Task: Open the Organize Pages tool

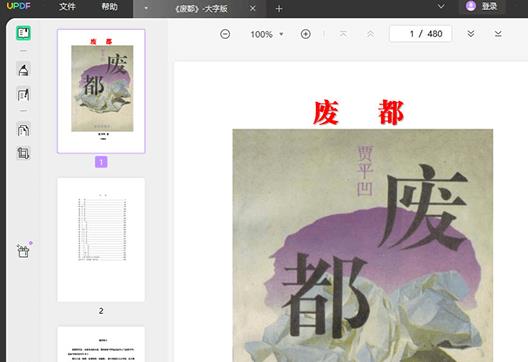Action: coord(24,129)
